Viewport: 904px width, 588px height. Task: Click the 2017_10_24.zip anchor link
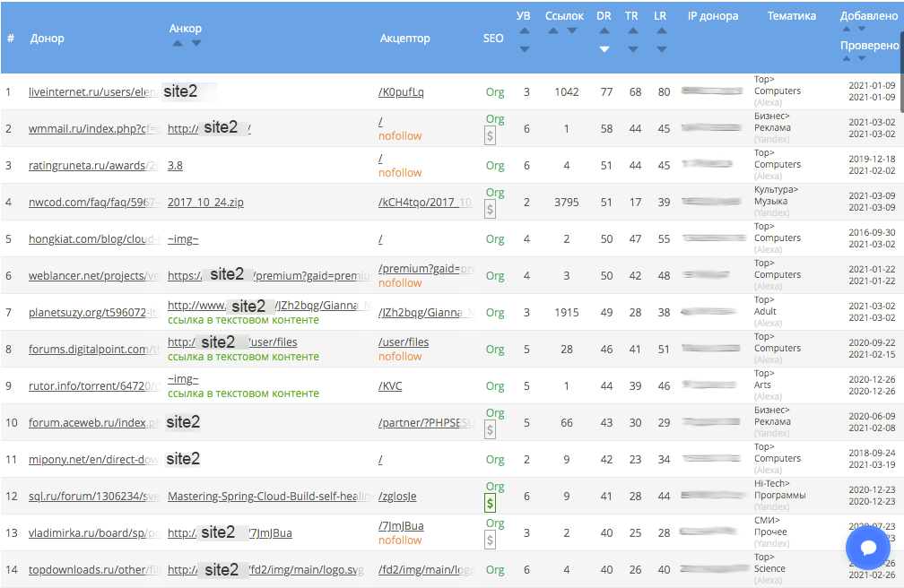[x=206, y=203]
